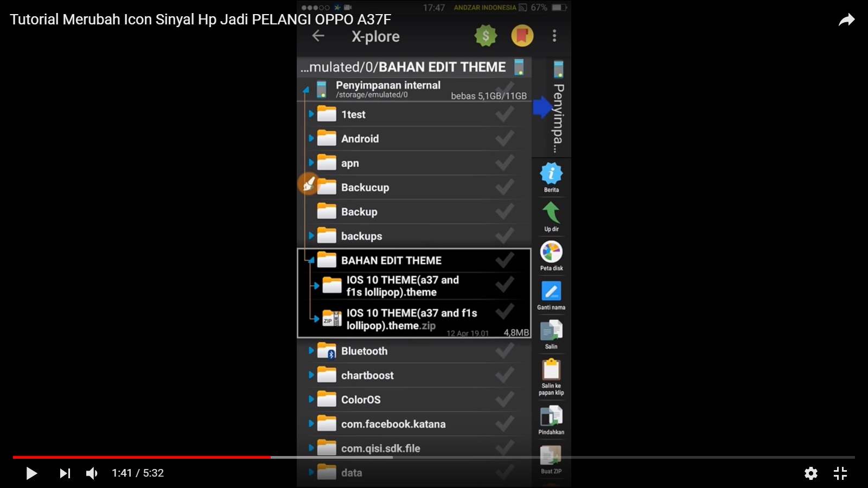
Task: Click the Salin copy icon
Action: tap(551, 332)
